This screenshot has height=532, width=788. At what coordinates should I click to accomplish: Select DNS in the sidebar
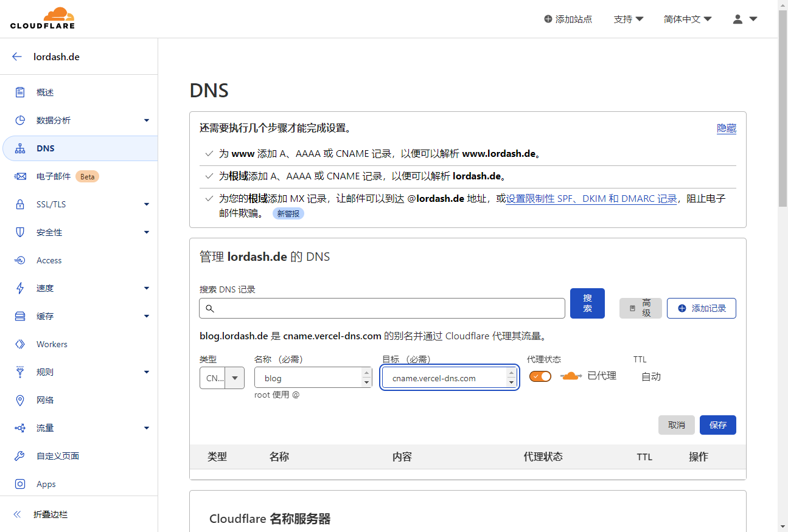coord(80,148)
